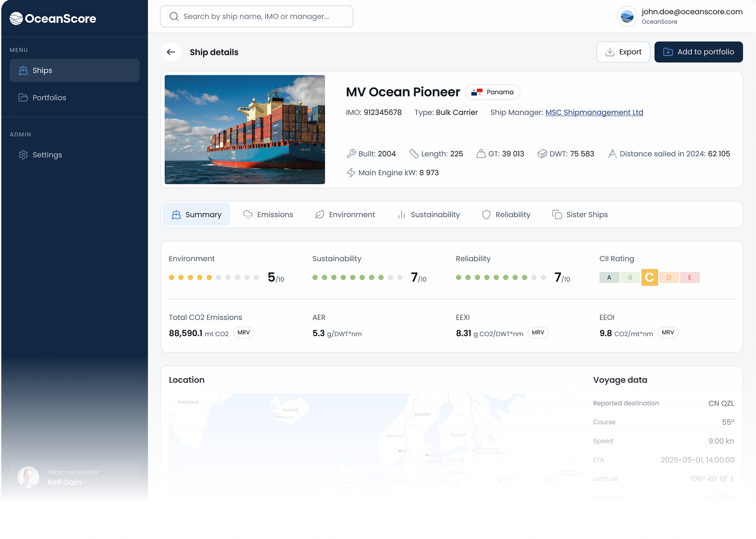Switch to the Sister Ships tab
The height and width of the screenshot is (539, 756).
pyautogui.click(x=580, y=215)
